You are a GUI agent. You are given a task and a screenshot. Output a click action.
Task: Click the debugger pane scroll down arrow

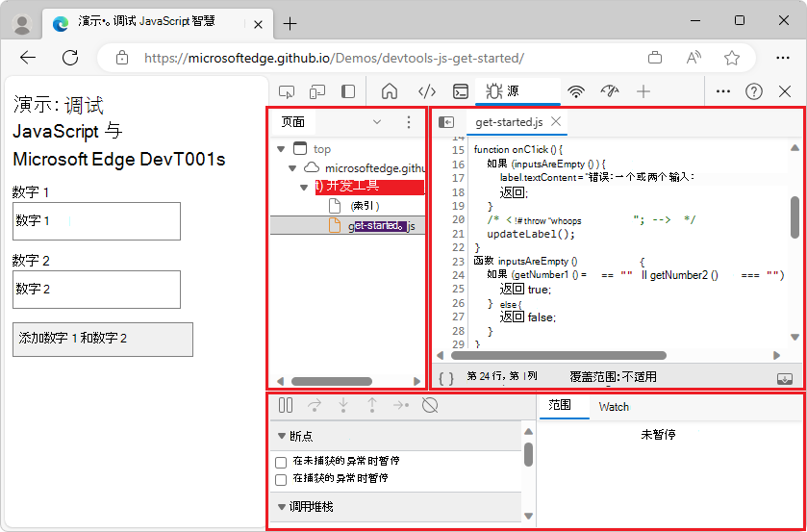click(529, 516)
